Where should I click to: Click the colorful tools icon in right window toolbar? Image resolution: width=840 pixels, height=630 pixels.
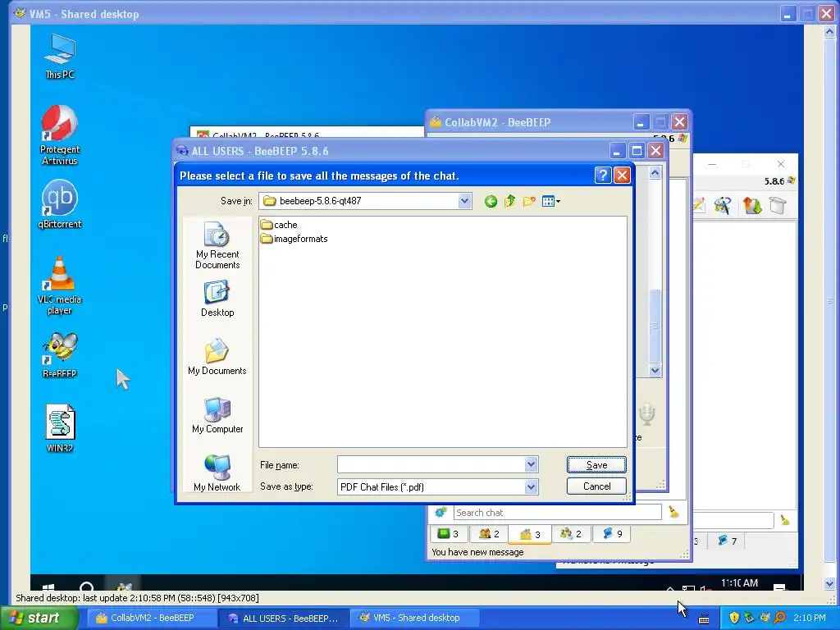[723, 205]
